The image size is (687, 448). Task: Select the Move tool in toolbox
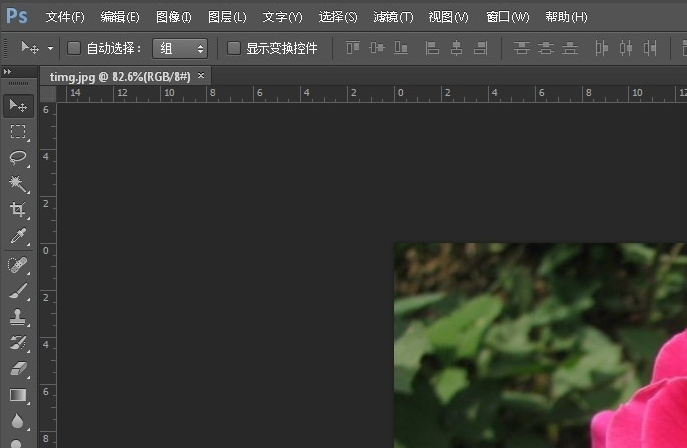[18, 106]
